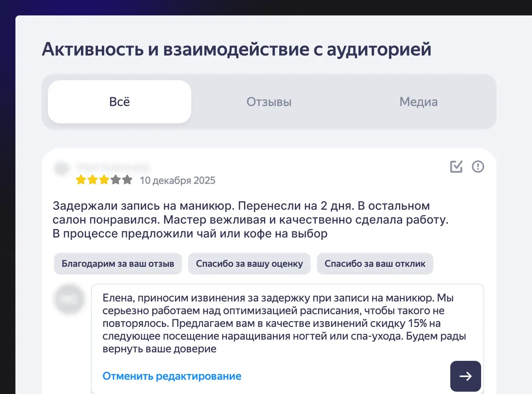Click the Отменить редактирование link
The height and width of the screenshot is (394, 532).
tap(172, 376)
